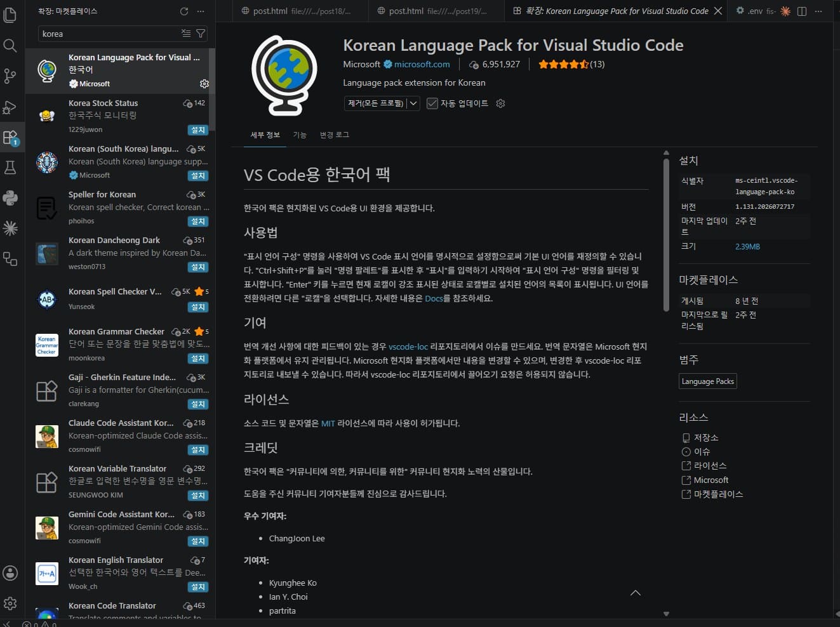Viewport: 840px width, 627px height.
Task: Refresh the extensions marketplace list
Action: tap(184, 11)
